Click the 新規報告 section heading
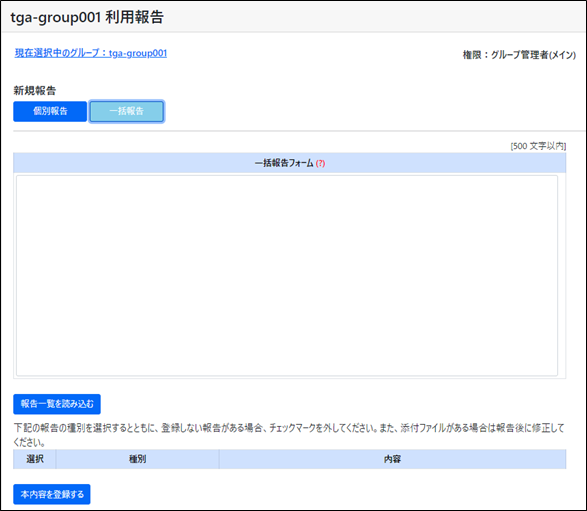 coord(35,90)
